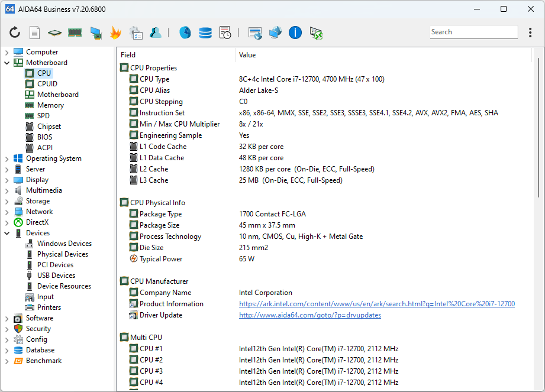Open USB Devices in the tree
545x392 pixels.
click(x=56, y=276)
